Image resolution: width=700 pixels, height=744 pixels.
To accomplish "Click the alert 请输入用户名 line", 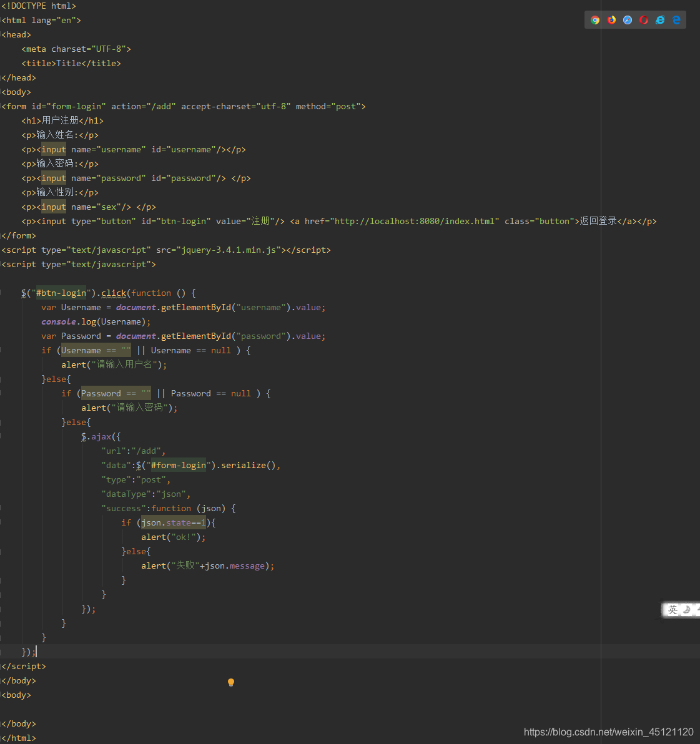I will 114,365.
